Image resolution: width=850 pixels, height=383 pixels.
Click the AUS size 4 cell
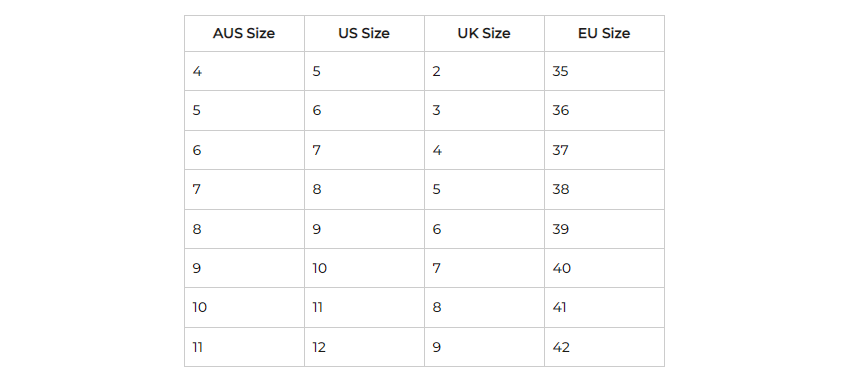point(244,71)
